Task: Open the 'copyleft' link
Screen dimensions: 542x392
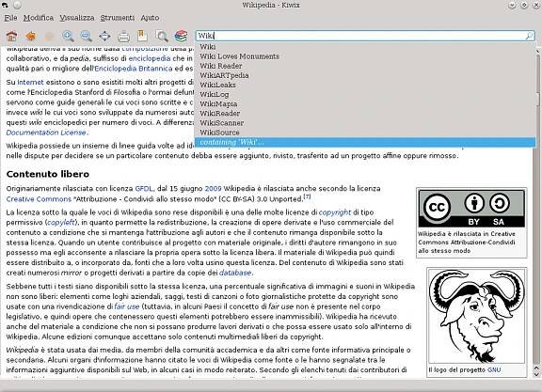Action: click(x=61, y=223)
